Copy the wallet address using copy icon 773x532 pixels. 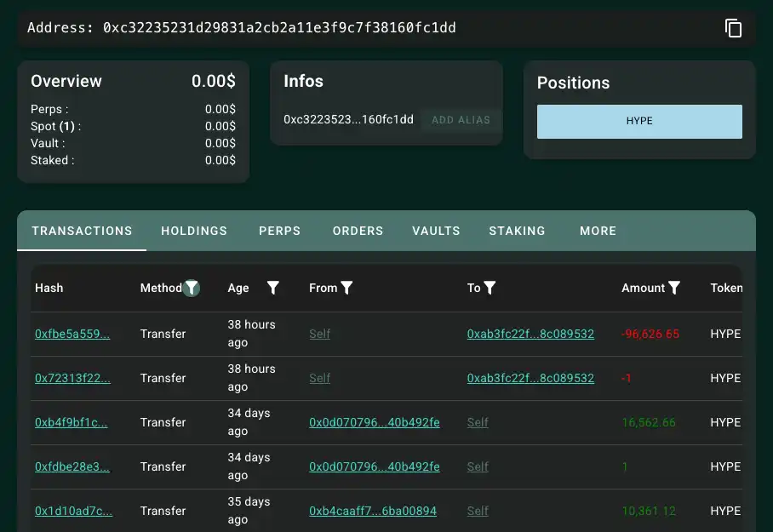tap(733, 28)
